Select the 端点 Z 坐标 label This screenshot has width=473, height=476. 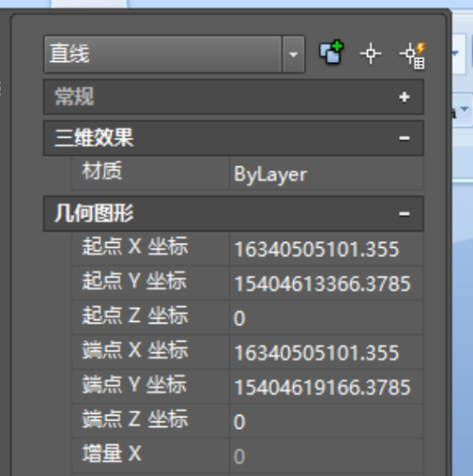(135, 418)
